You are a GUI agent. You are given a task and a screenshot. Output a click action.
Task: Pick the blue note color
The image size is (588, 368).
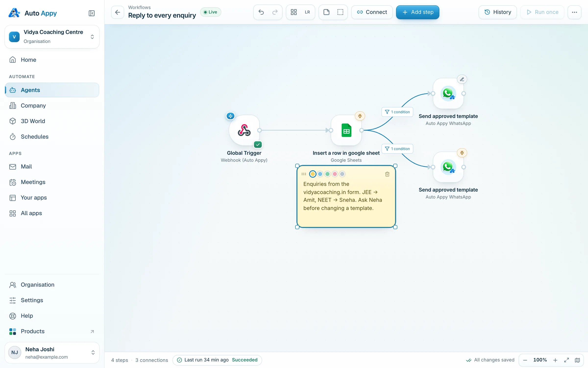click(x=320, y=174)
